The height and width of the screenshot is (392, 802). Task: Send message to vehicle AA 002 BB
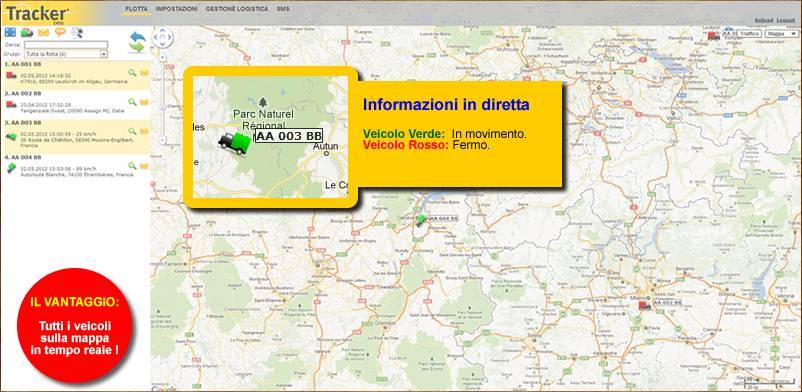tap(144, 102)
